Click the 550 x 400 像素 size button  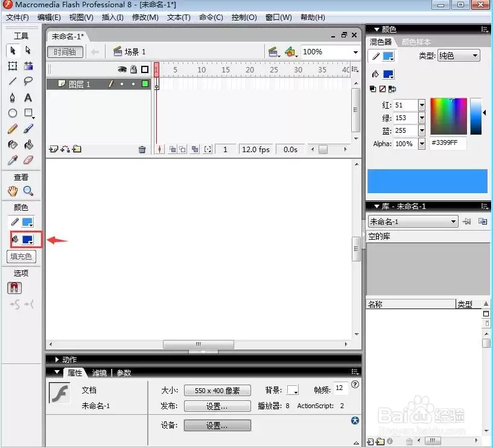coord(217,391)
